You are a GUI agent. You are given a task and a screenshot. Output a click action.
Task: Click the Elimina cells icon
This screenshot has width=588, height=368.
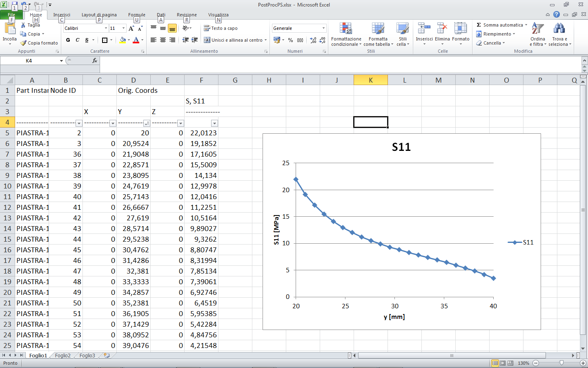point(442,28)
